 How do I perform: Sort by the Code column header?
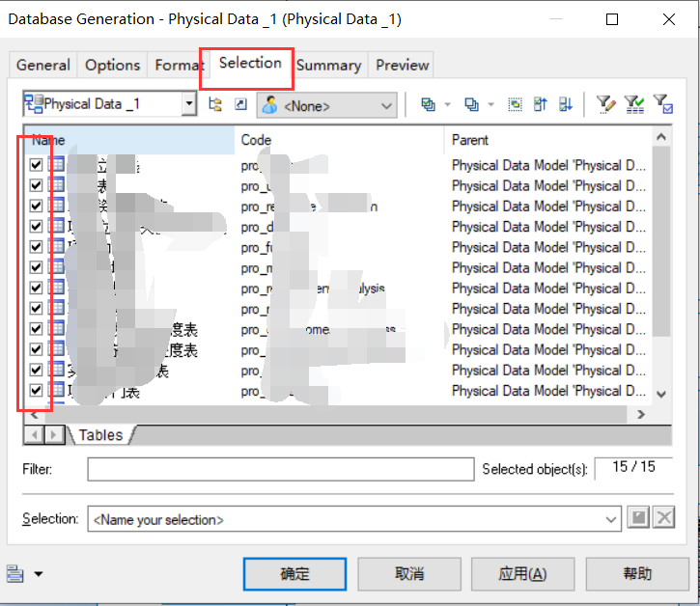point(339,140)
